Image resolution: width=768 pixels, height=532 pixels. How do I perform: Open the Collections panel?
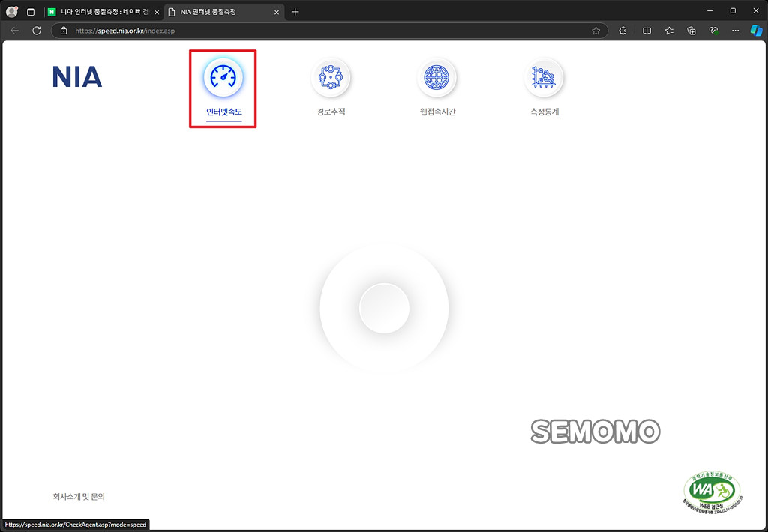coord(691,31)
